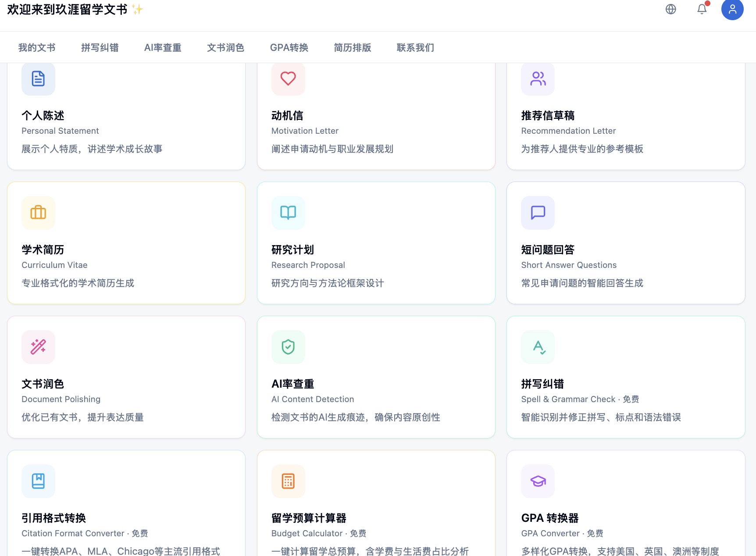Click the magic wand icon for 文书润色
The height and width of the screenshot is (556, 756).
tap(38, 347)
